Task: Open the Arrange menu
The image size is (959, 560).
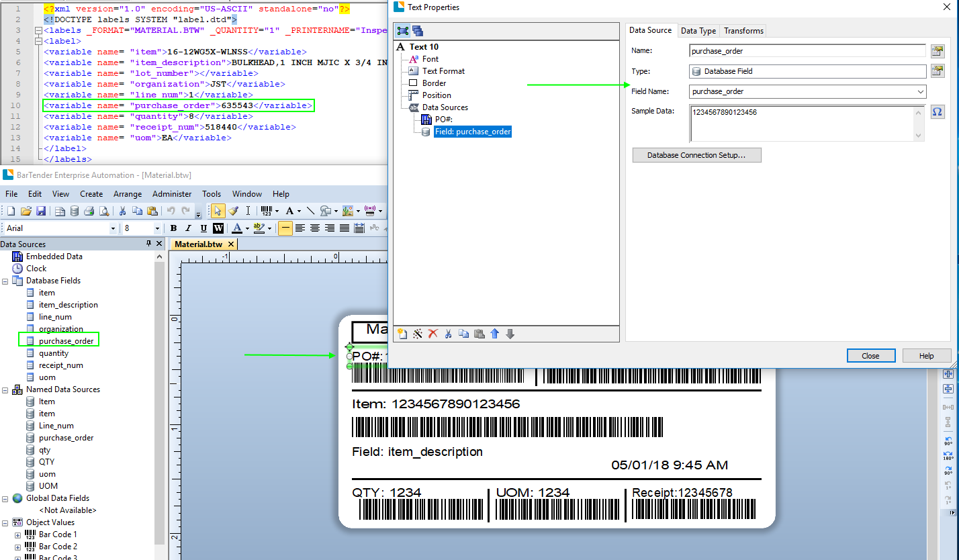Action: (128, 194)
